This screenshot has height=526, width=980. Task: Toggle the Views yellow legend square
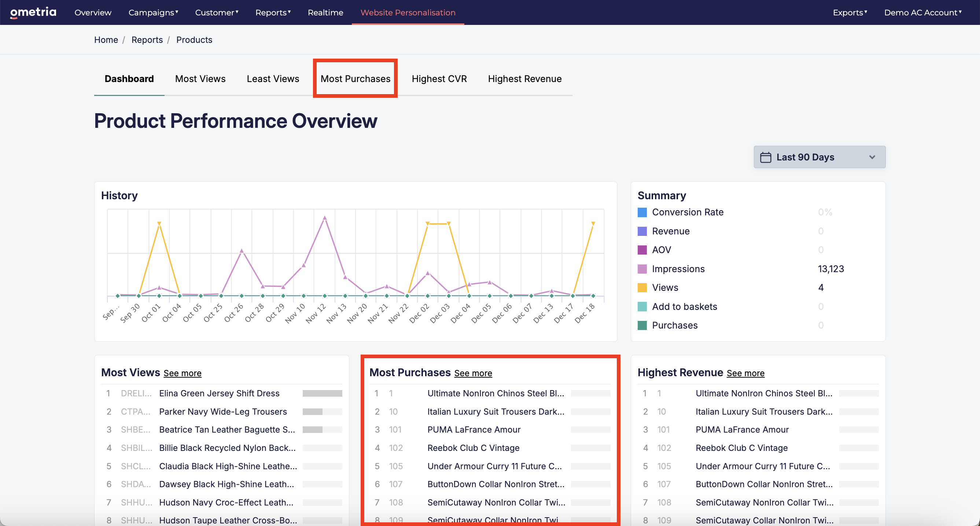(x=642, y=288)
